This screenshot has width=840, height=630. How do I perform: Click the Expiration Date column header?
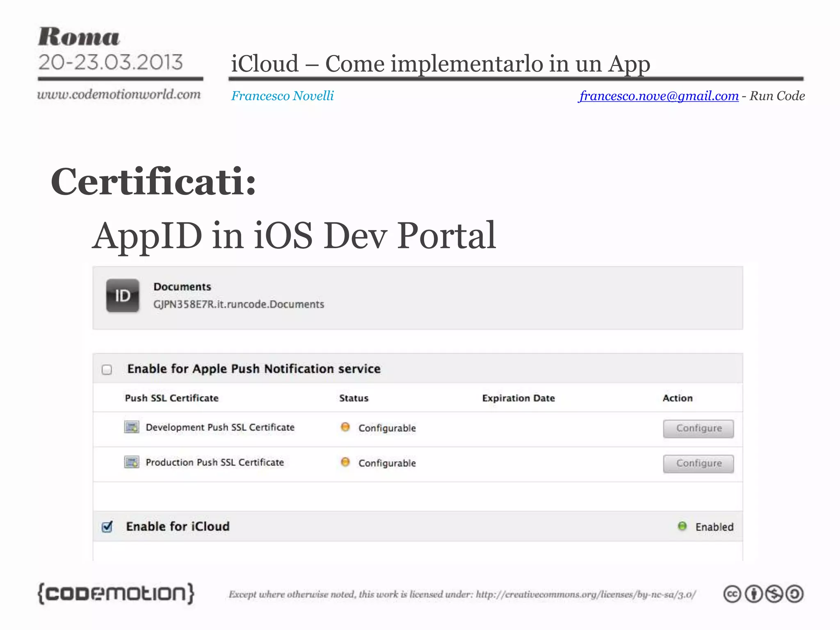518,398
